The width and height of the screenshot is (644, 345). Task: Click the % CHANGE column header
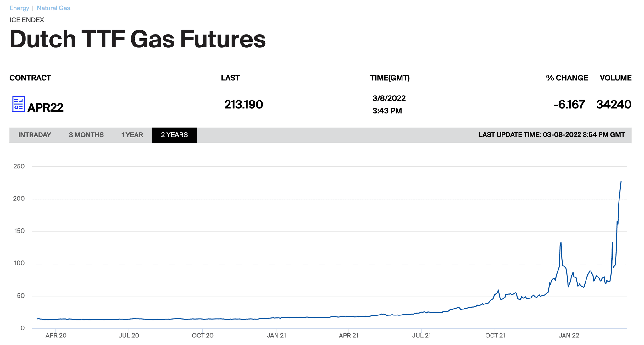[x=567, y=78]
